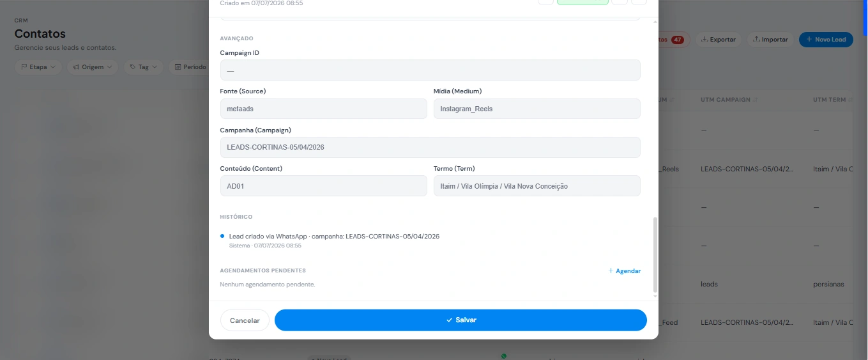Click the red 47 count badge
868x360 pixels.
tap(677, 40)
